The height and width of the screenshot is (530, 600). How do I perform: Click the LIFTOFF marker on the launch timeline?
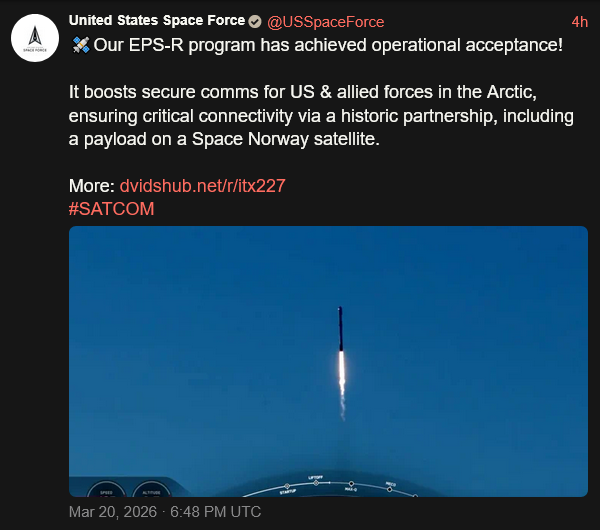click(x=316, y=479)
